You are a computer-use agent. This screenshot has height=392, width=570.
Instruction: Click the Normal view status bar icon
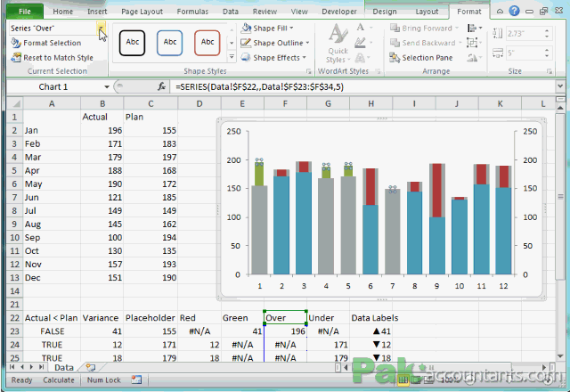tap(403, 380)
